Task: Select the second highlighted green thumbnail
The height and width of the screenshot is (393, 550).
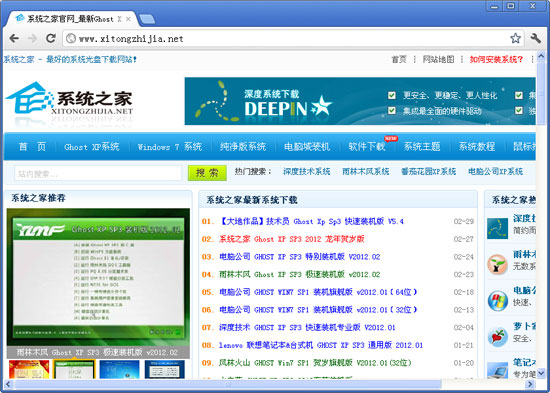Action: (x=74, y=369)
